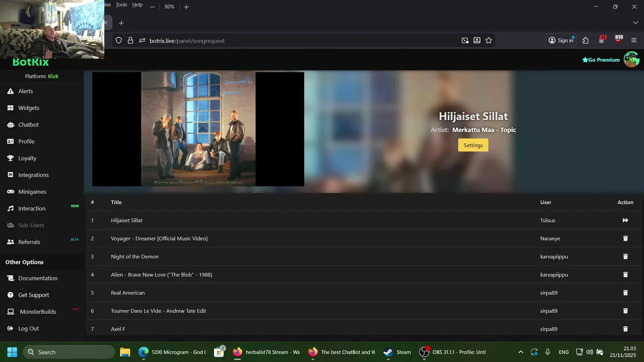Delete the Tourner Dans Le Vide request
This screenshot has width=644, height=362.
[625, 311]
